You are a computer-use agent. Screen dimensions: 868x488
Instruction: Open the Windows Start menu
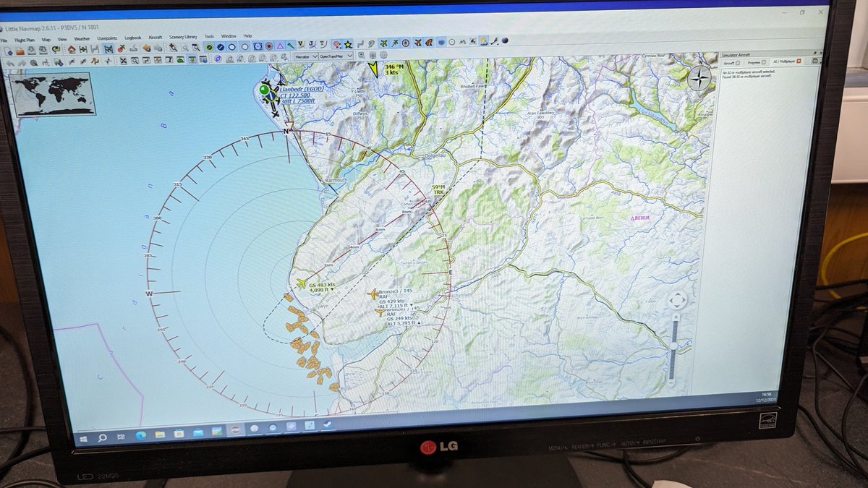tap(83, 438)
